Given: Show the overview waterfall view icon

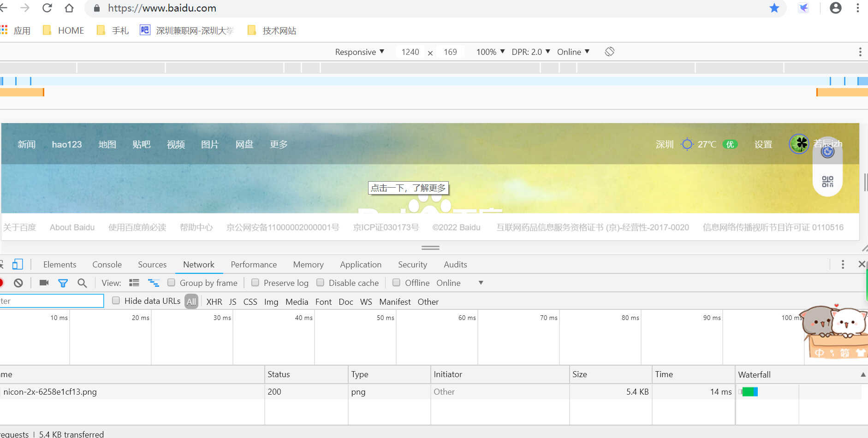Looking at the screenshot, I should pos(154,283).
